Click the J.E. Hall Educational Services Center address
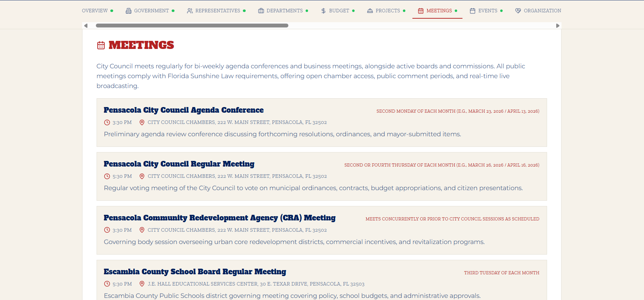This screenshot has width=644, height=300. click(256, 284)
